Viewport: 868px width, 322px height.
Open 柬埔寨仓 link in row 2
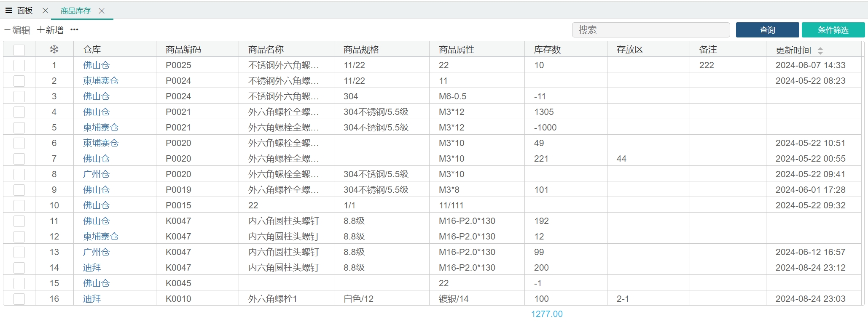point(101,81)
